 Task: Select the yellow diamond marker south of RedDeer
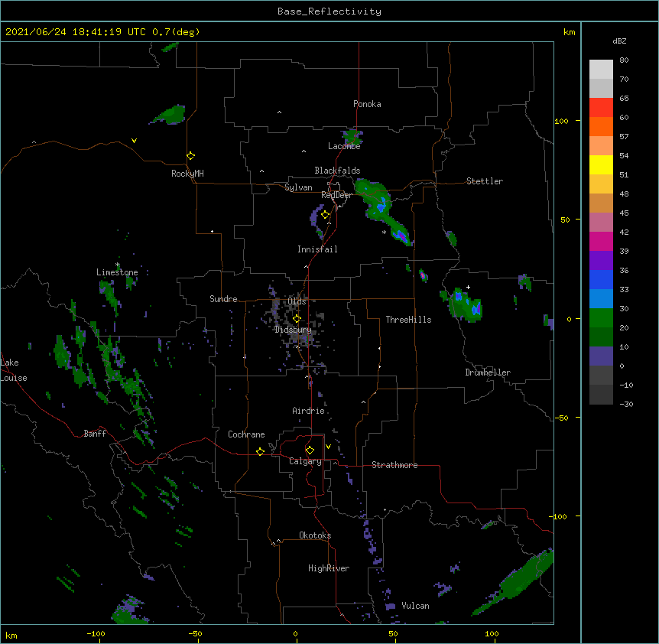[x=325, y=215]
